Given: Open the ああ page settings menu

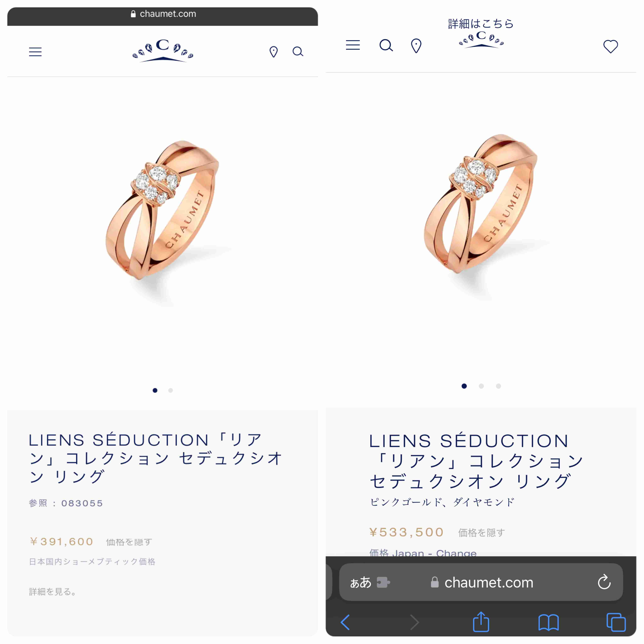Looking at the screenshot, I should pos(361,582).
